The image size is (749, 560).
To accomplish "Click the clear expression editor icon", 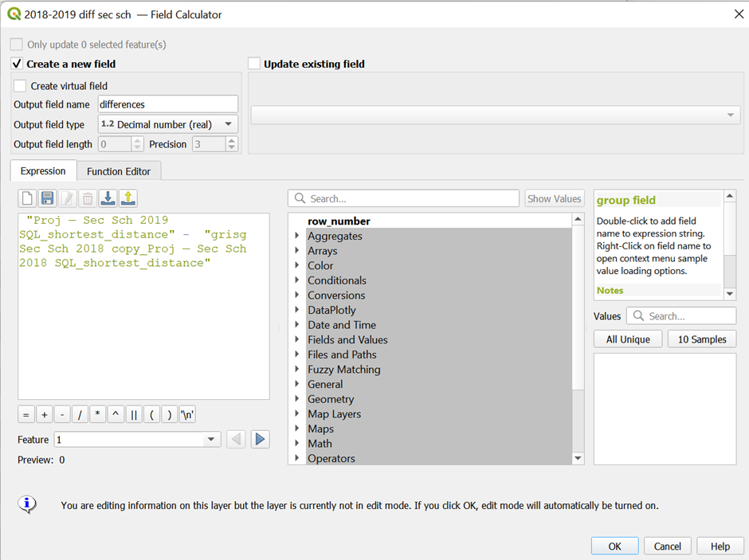I will pyautogui.click(x=27, y=198).
